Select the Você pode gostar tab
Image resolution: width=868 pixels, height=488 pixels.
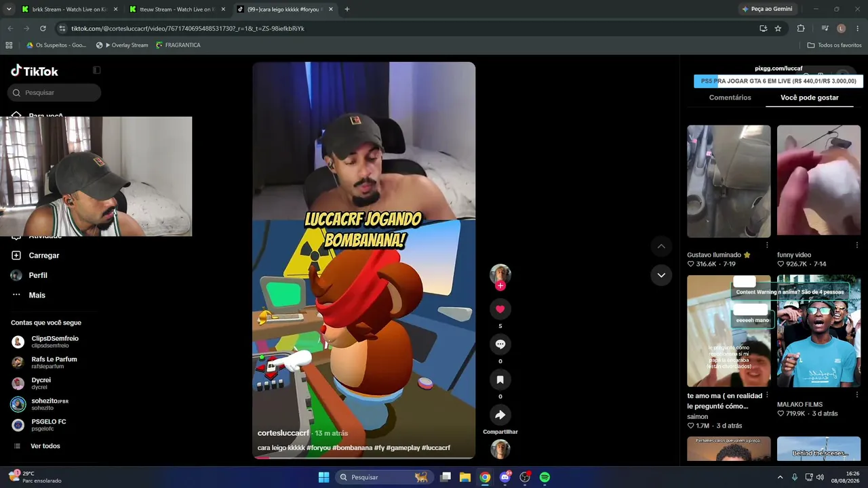click(x=810, y=98)
